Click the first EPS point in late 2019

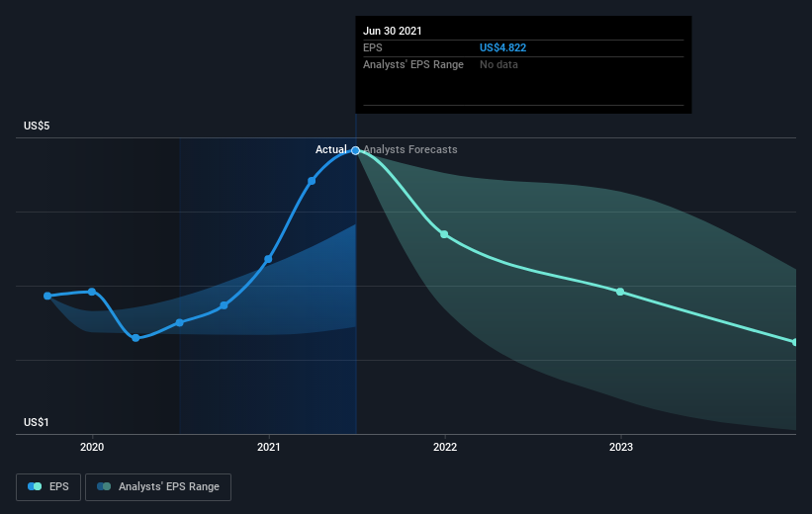(47, 297)
